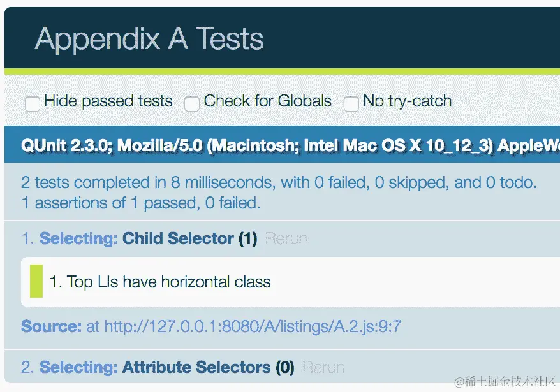Click the green pass indicator bar of assertion

pyautogui.click(x=36, y=281)
